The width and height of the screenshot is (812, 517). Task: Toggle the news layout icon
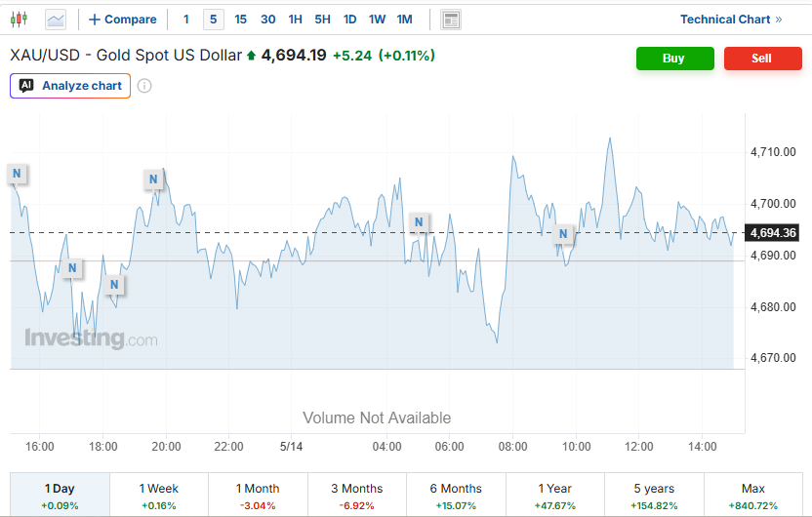click(x=451, y=20)
